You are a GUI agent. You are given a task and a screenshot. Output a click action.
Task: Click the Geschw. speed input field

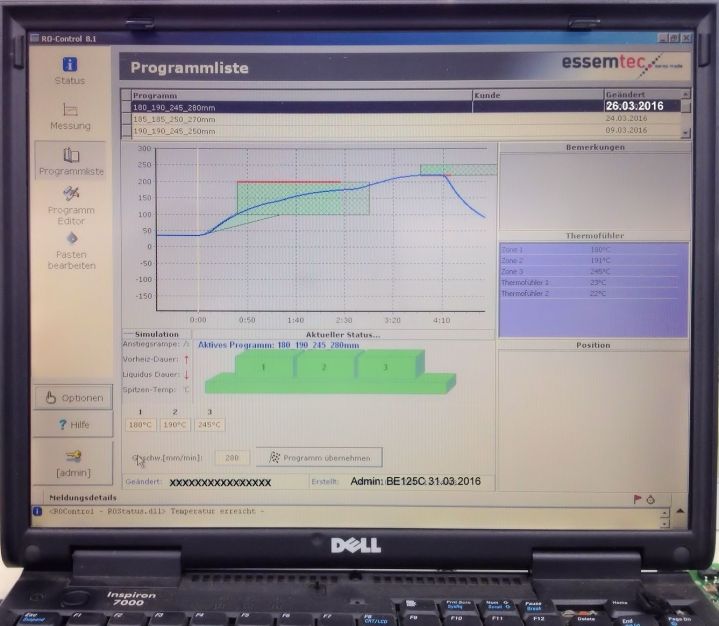231,457
